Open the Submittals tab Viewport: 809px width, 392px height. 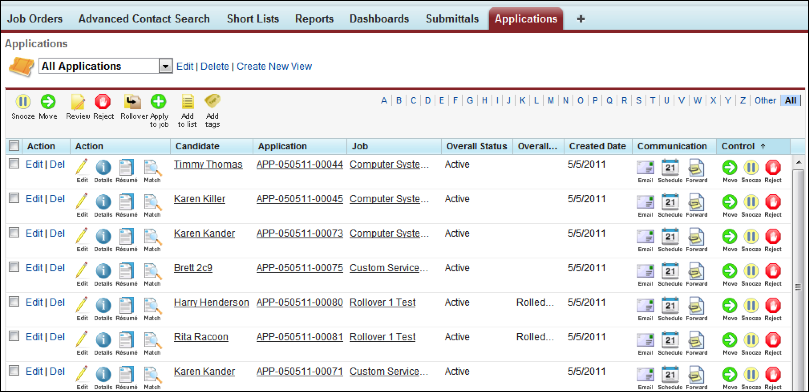coord(452,19)
